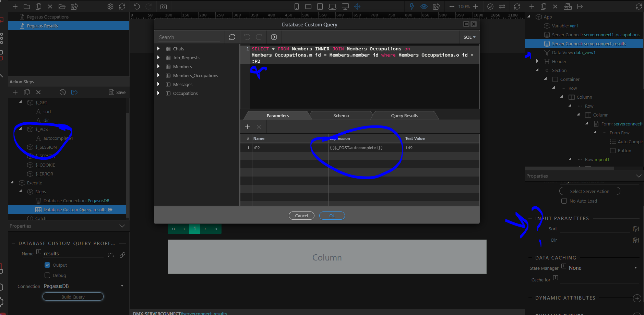The height and width of the screenshot is (315, 644).
Task: Enable the Debug checkbox
Action: click(x=47, y=275)
